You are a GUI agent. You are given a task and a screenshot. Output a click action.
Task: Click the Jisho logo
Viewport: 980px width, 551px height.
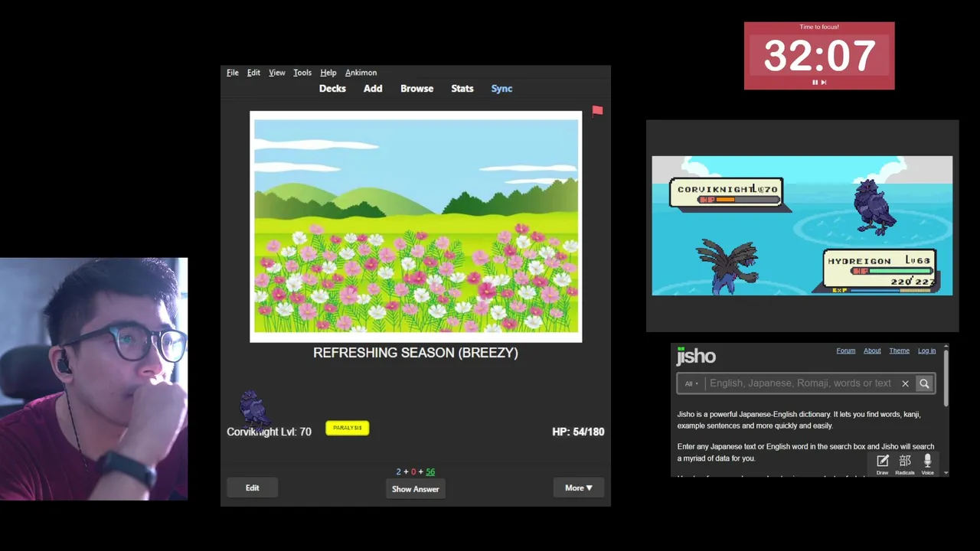click(x=696, y=356)
